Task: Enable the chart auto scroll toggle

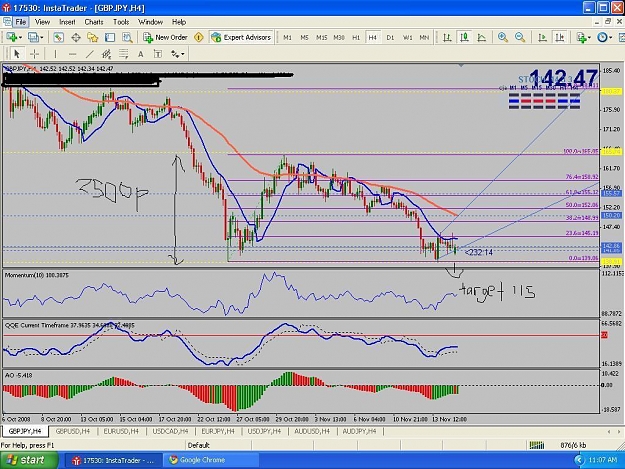Action: point(542,37)
